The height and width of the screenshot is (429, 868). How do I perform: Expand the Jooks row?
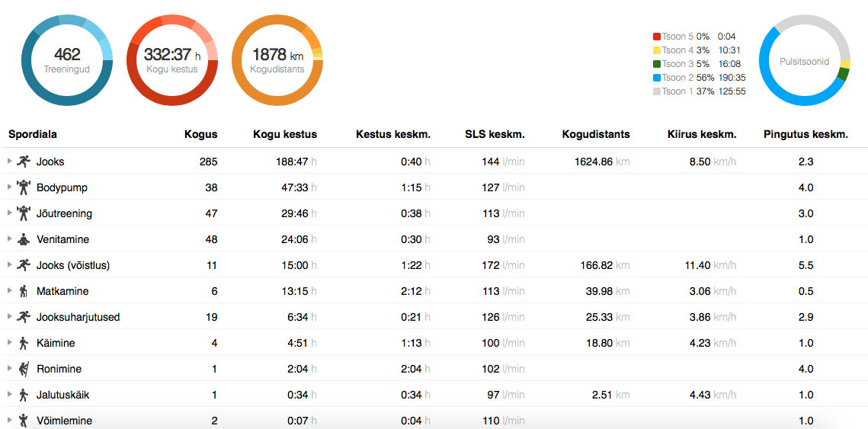(10, 162)
